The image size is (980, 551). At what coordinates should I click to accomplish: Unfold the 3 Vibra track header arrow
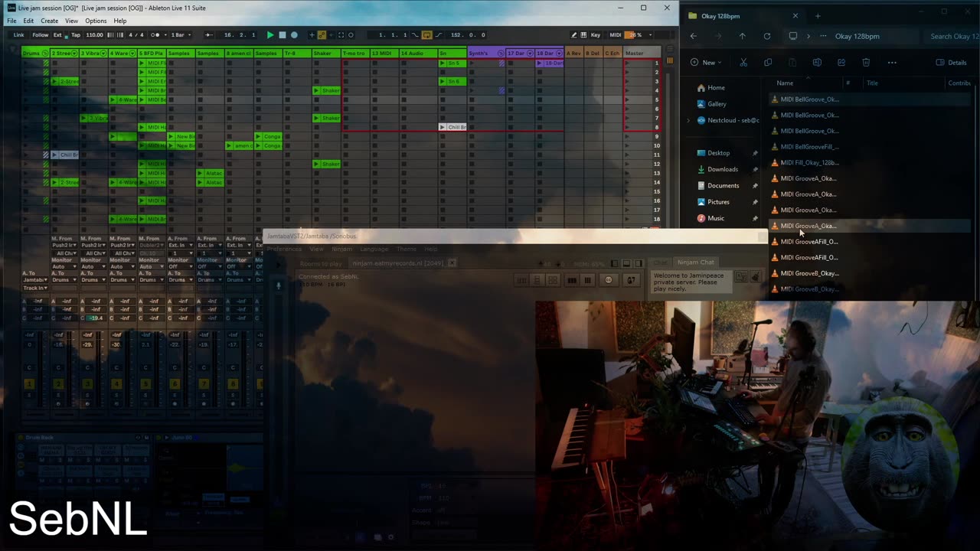[104, 53]
